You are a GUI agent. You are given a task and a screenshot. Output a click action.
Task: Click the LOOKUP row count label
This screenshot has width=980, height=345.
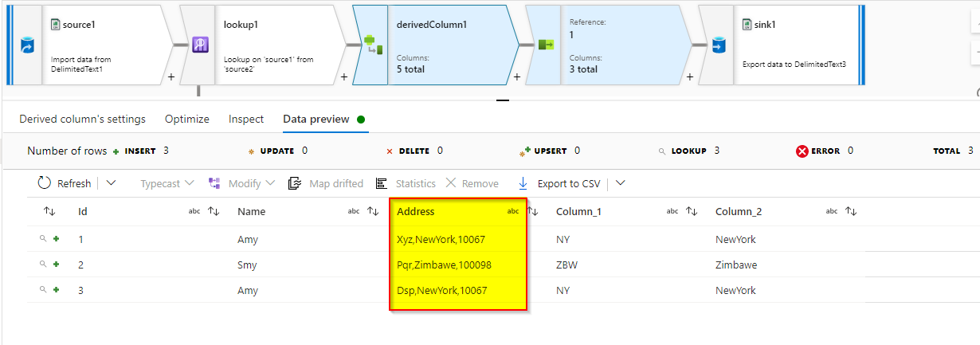coord(689,151)
